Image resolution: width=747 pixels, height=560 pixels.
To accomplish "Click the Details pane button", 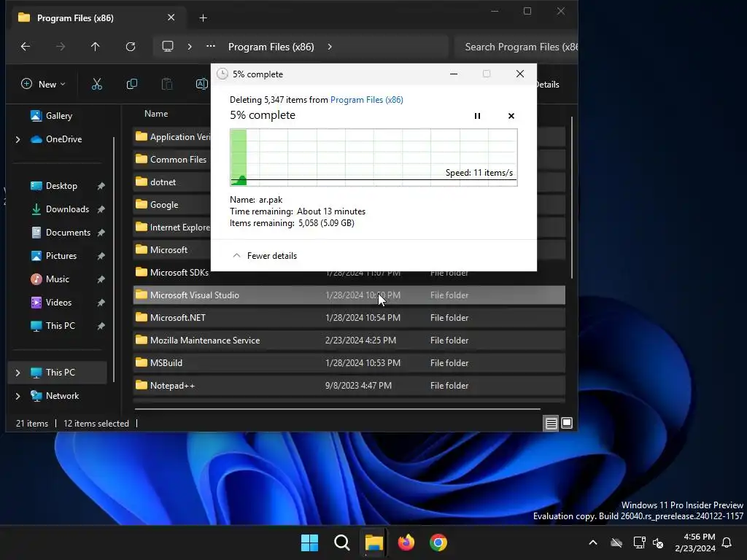I will 547,85.
